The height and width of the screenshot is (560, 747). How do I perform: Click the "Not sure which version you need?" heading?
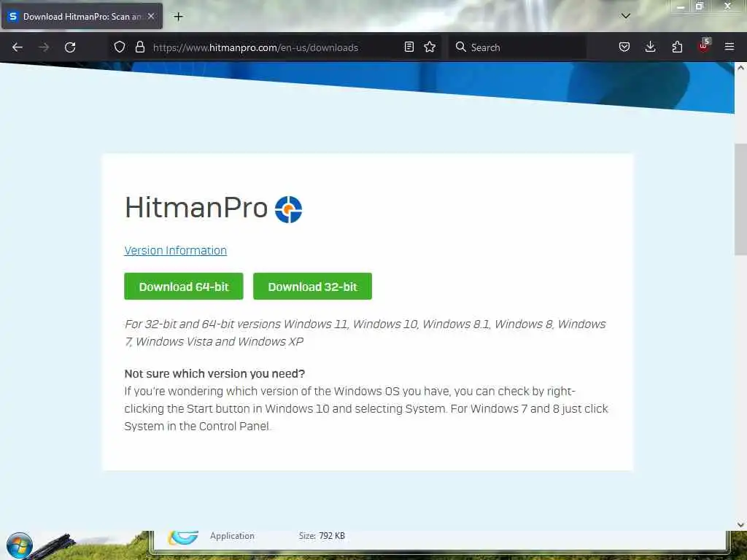coord(214,374)
